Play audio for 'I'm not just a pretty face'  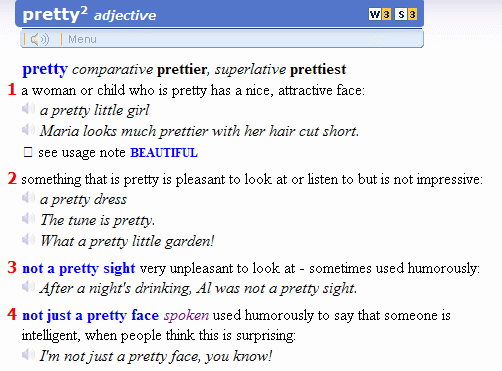point(28,355)
